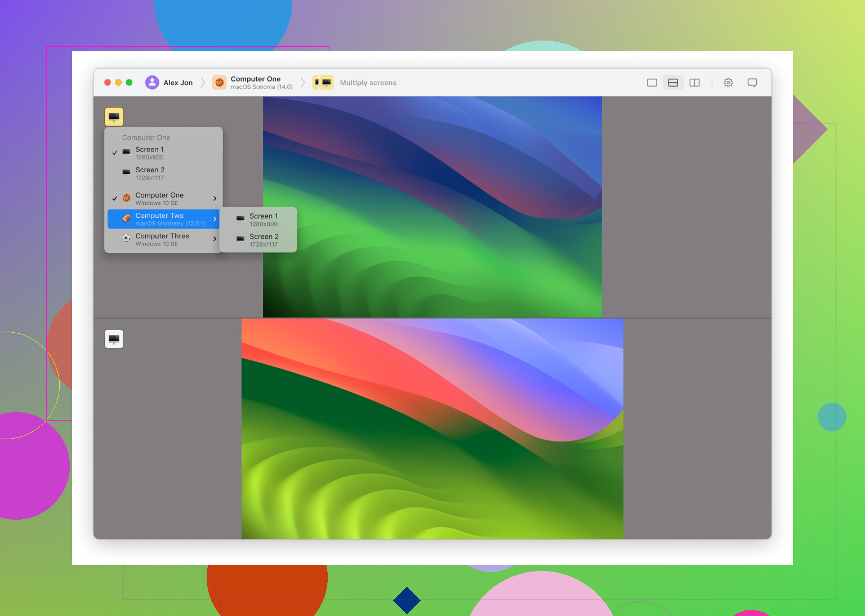Click the monitor icon beside submenu Screen 1
This screenshot has width=865, height=616.
tap(240, 218)
